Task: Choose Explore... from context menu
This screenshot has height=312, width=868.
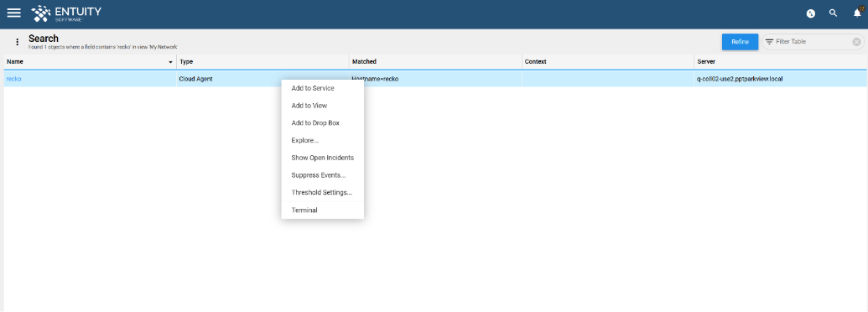Action: tap(323, 141)
